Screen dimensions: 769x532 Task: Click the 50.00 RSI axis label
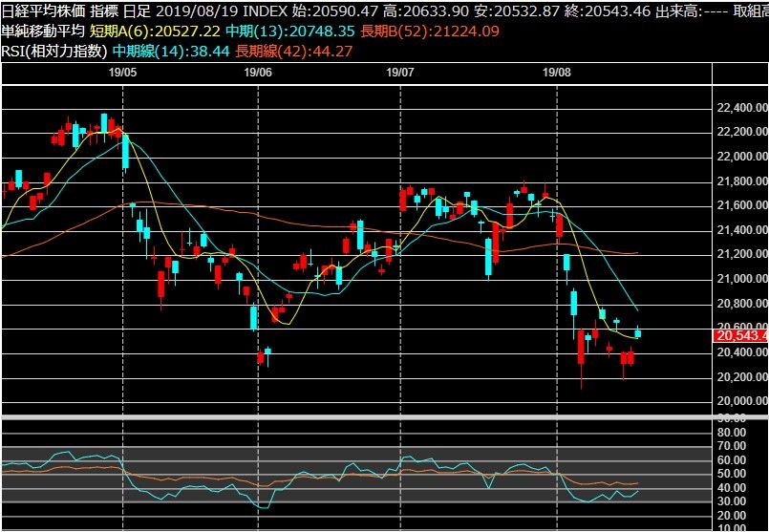point(731,474)
